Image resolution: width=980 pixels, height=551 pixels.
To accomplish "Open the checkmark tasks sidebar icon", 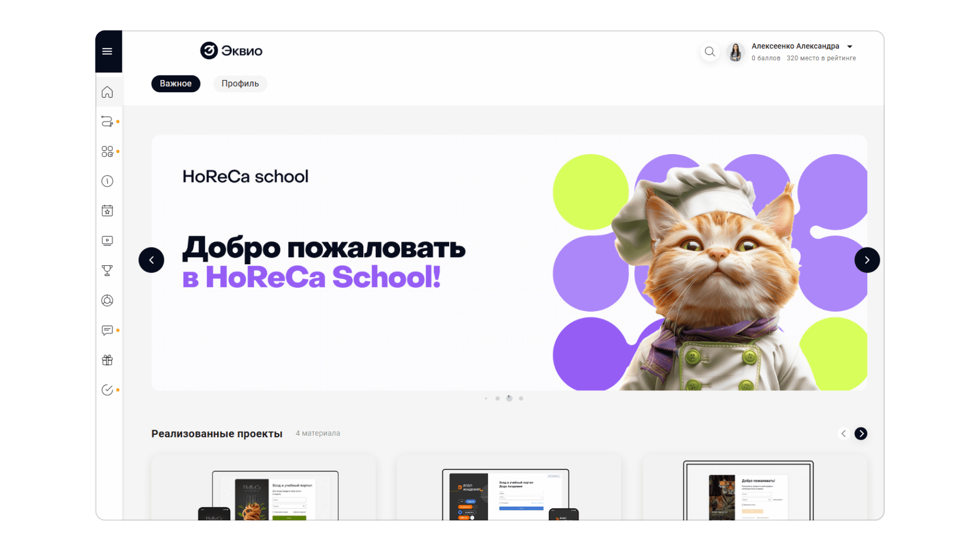I will point(107,390).
